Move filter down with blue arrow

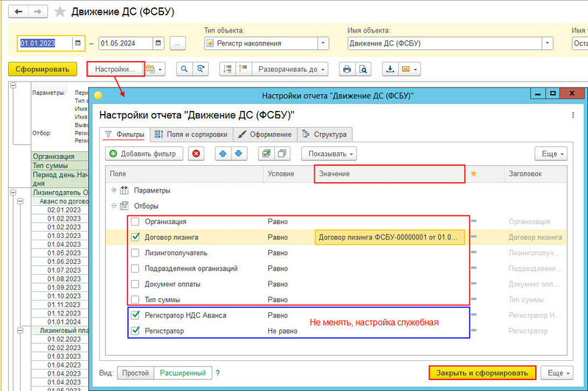pyautogui.click(x=237, y=154)
